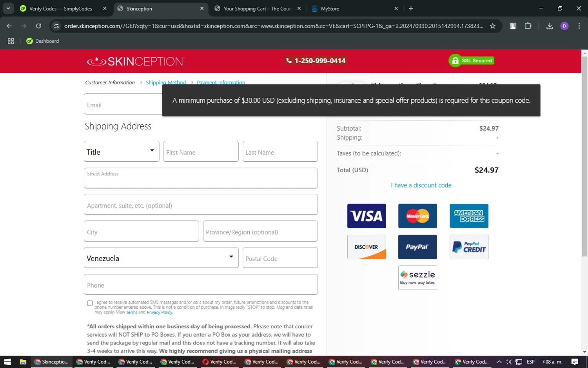Select the Discover payment icon
Viewport: 588px width, 368px height.
click(x=367, y=247)
